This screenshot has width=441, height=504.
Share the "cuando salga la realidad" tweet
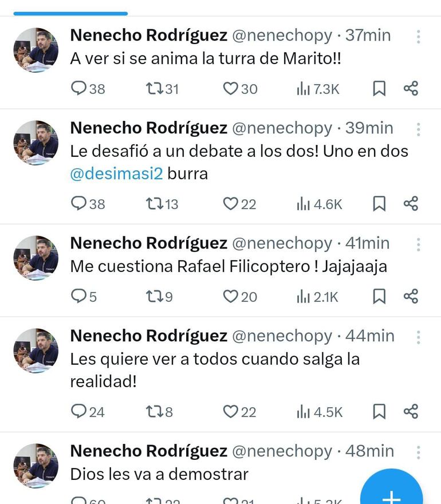411,411
